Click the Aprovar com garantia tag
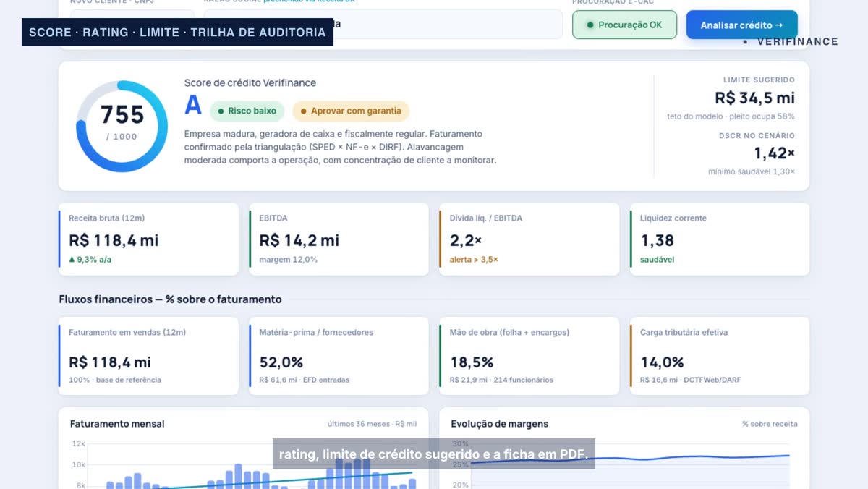868x489 pixels. coord(351,111)
